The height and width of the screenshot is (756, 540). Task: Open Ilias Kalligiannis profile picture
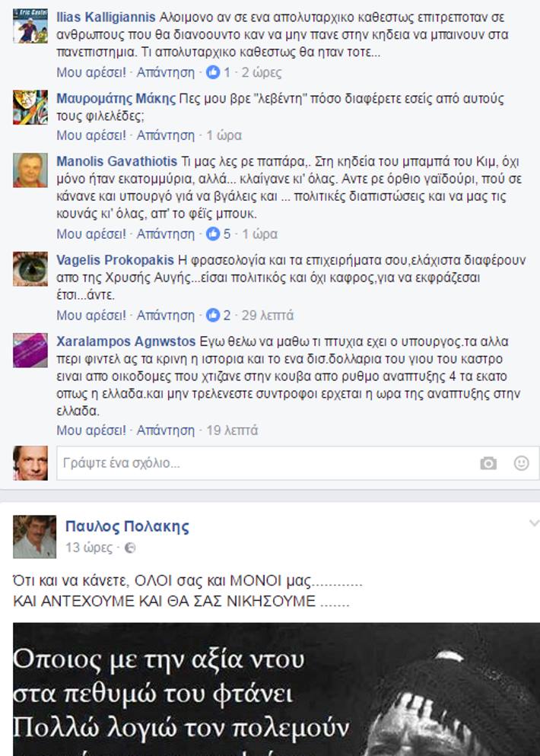click(30, 26)
